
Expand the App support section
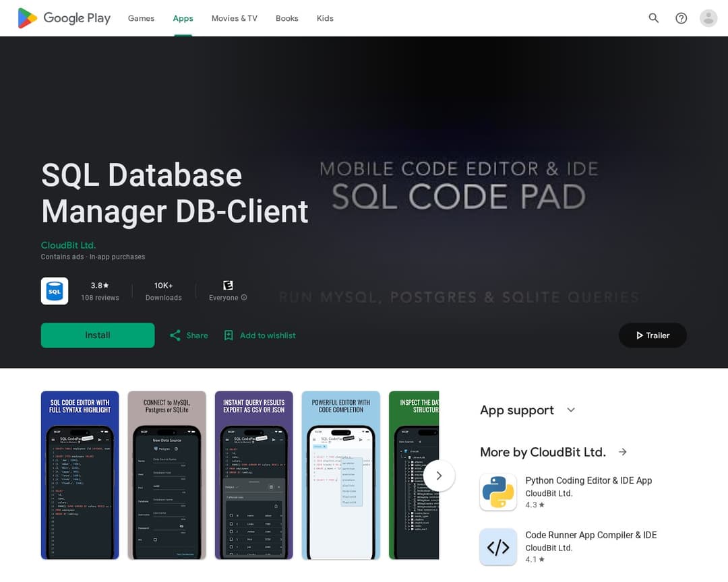(571, 410)
